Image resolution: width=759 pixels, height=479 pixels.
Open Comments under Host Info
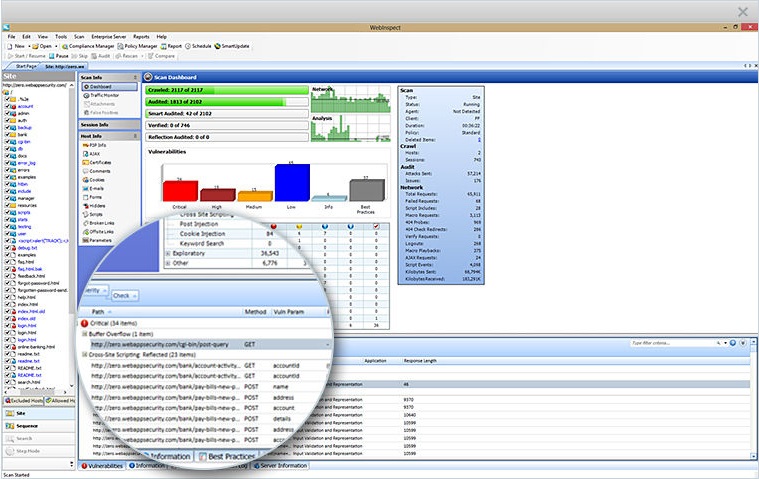96,171
